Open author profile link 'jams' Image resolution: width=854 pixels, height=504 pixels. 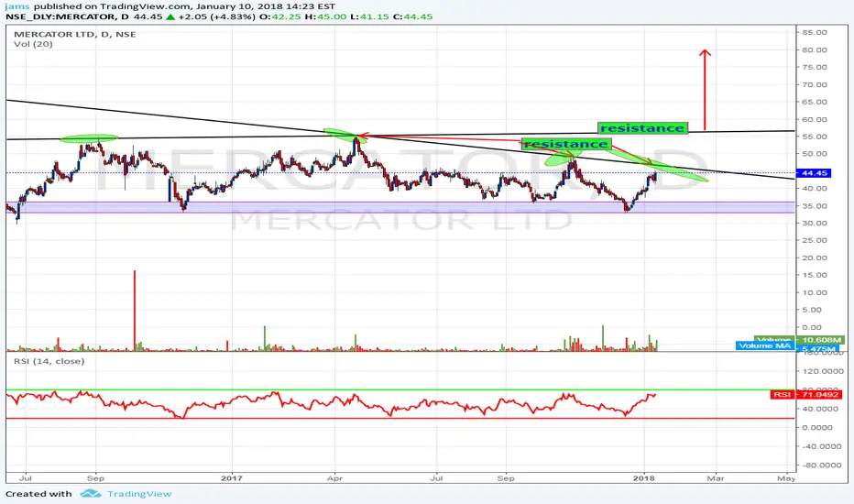(x=16, y=6)
